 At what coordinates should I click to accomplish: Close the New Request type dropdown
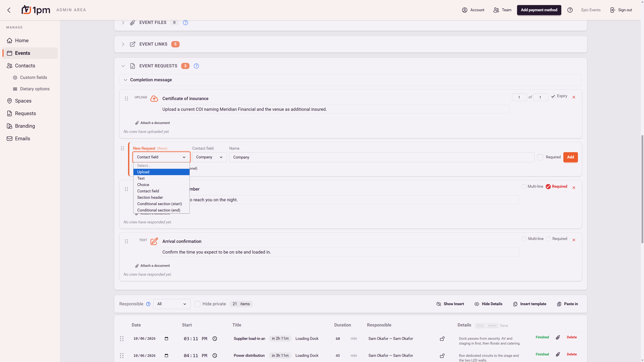tap(161, 157)
